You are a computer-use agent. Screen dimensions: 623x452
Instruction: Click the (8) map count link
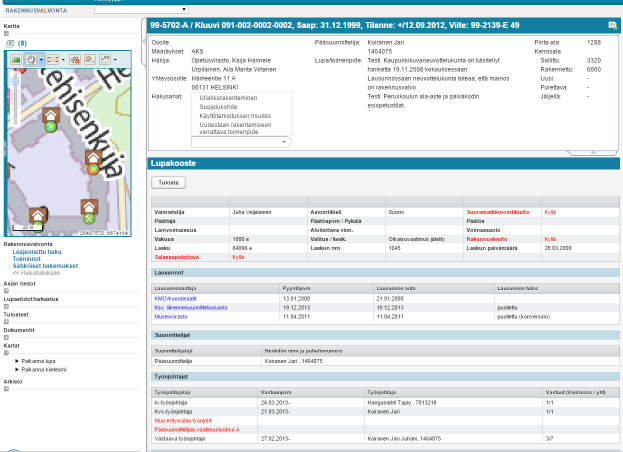point(22,43)
